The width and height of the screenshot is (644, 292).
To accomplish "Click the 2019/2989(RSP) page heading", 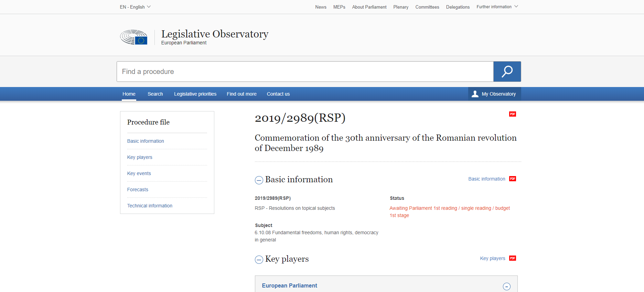I will click(300, 118).
